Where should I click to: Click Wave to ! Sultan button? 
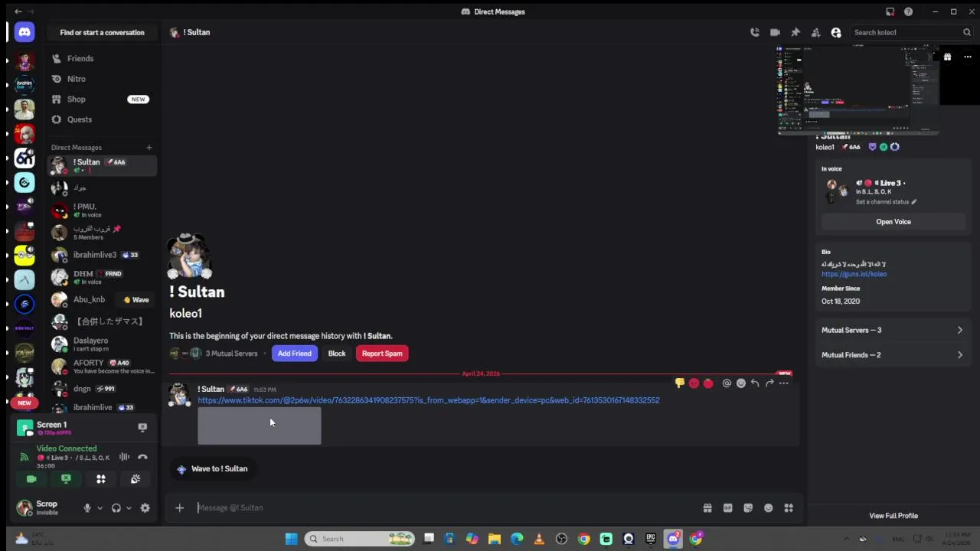tap(212, 469)
